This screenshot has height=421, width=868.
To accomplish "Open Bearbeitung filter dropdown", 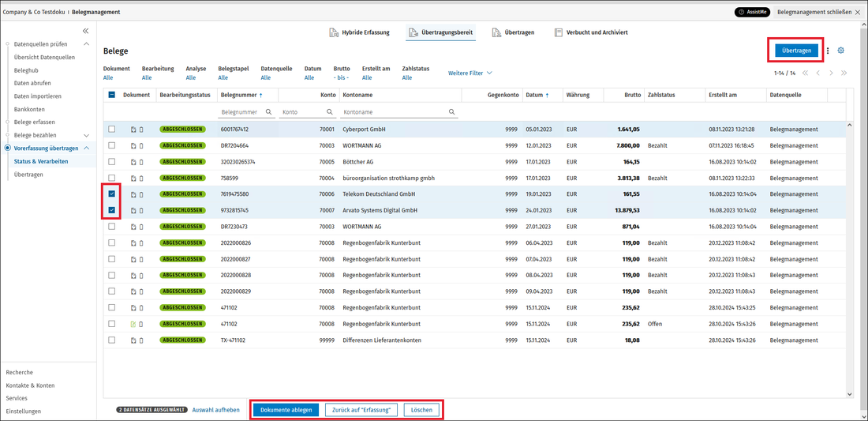I will click(x=147, y=78).
